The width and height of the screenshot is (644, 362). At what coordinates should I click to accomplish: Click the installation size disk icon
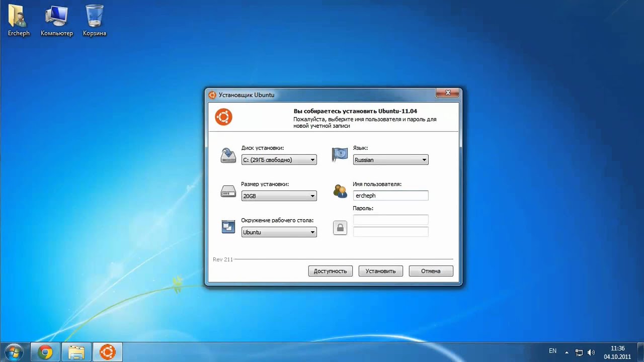[x=228, y=192]
